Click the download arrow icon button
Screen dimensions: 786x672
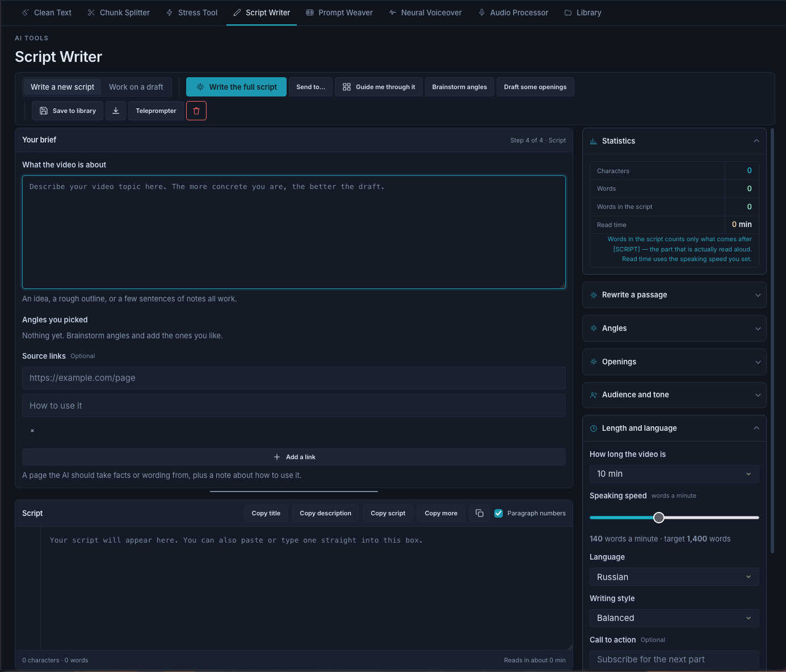point(116,111)
